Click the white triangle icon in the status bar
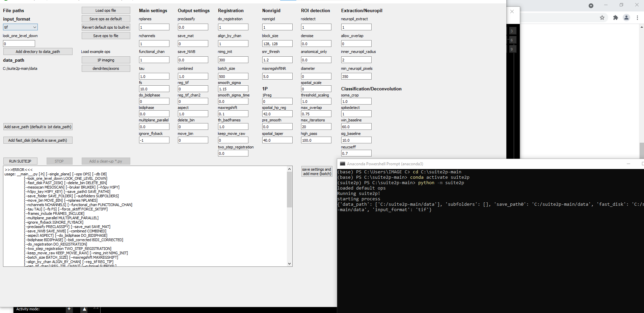This screenshot has width=644, height=313. click(x=84, y=308)
